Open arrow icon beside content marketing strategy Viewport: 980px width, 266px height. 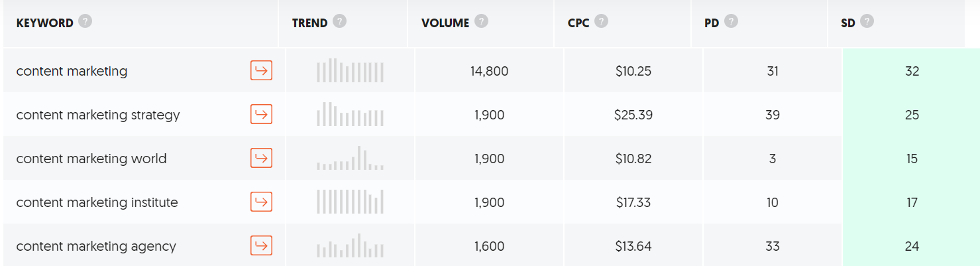point(261,114)
